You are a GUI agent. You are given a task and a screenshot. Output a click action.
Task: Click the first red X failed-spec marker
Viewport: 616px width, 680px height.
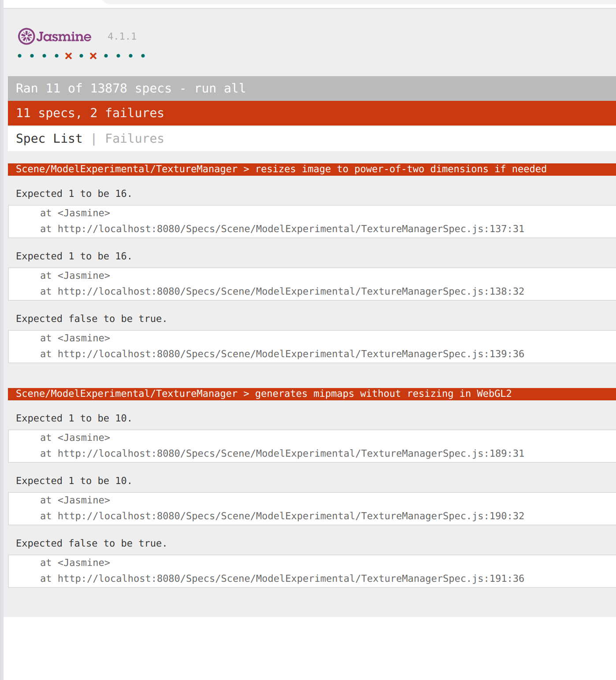(69, 56)
